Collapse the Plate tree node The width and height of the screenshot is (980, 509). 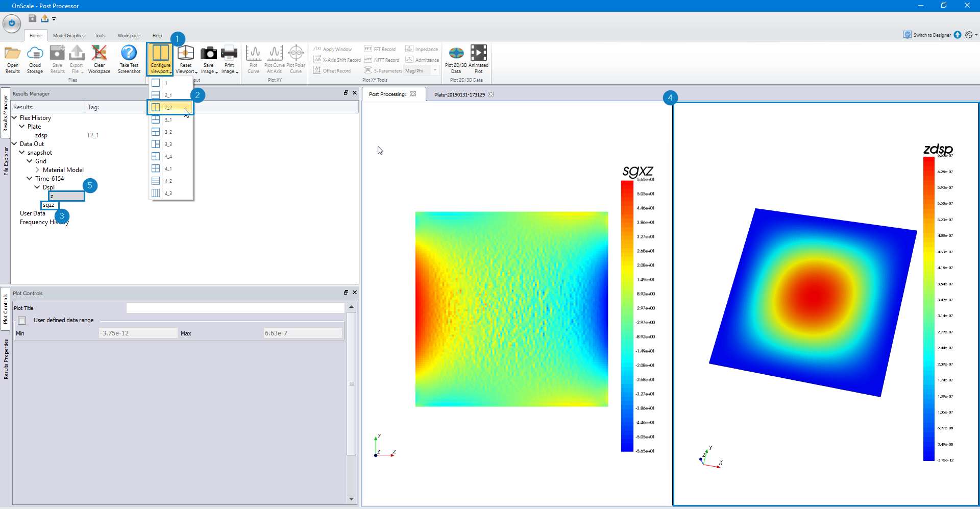[22, 126]
